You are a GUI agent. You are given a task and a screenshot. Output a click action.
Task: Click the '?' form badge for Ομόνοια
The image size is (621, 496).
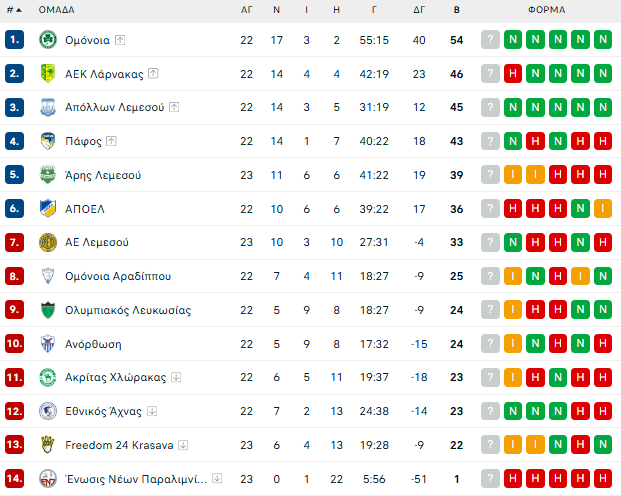coord(489,40)
